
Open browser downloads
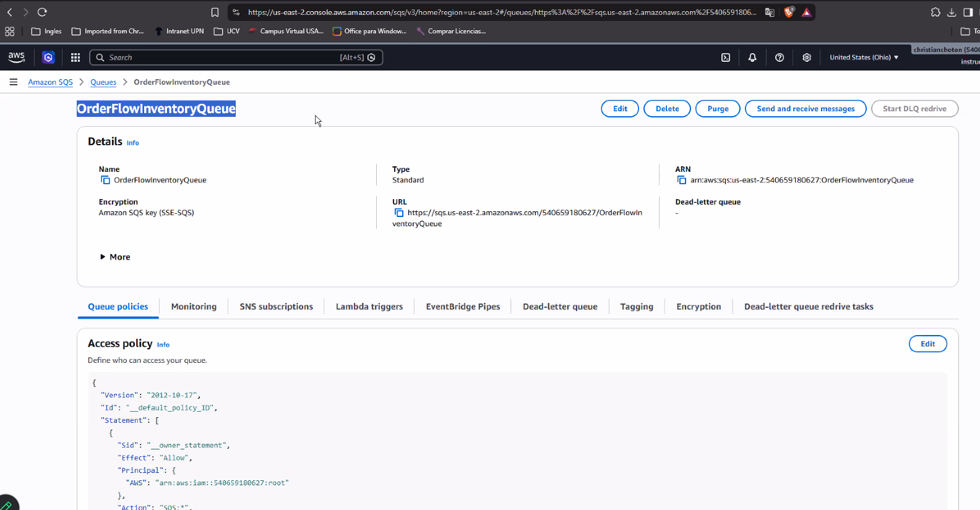tap(952, 12)
